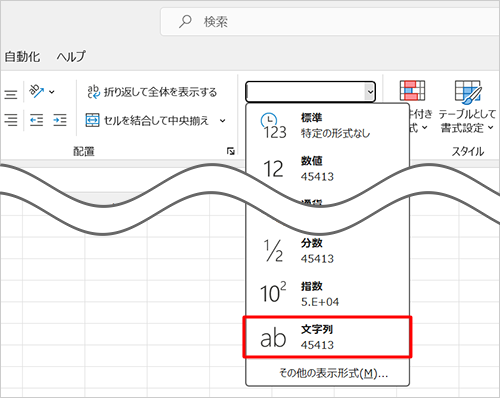Click the horizontal alignment icon in the lower row

coord(11,120)
